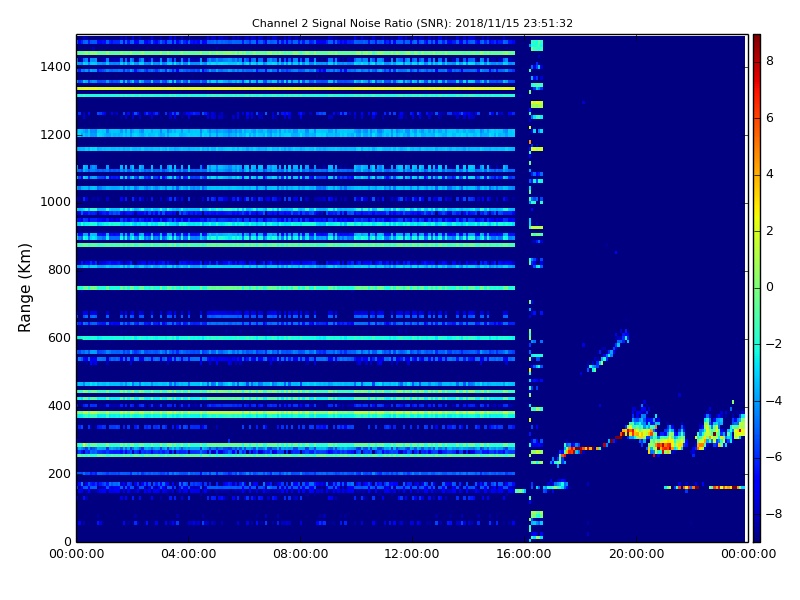The image size is (800, 600).
Task: Click the 08:00:00 time axis label
Action: pyautogui.click(x=301, y=554)
